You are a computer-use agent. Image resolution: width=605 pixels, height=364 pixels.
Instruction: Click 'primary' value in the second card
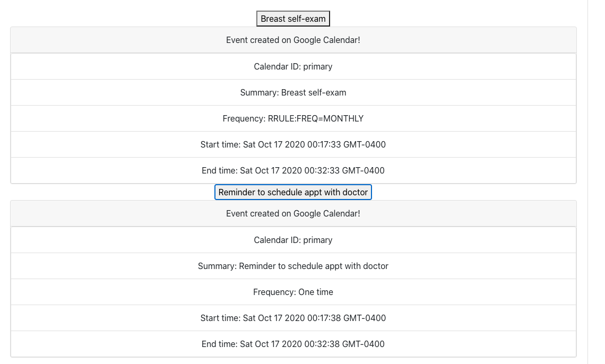click(318, 240)
